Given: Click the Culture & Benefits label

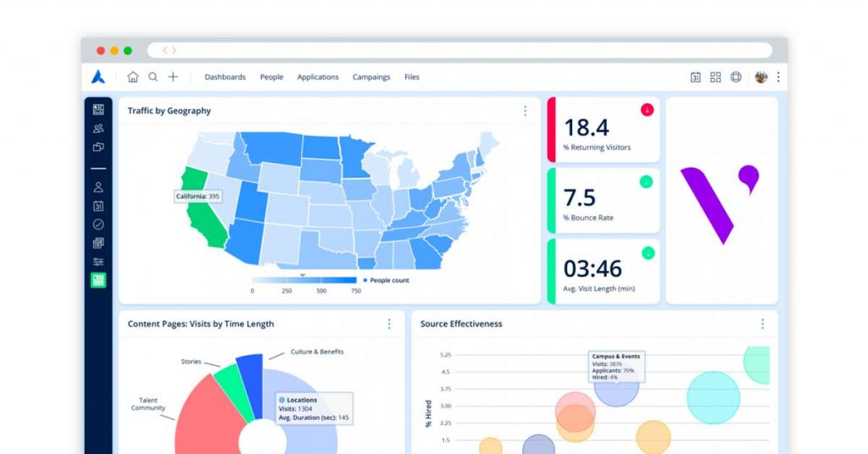Looking at the screenshot, I should [317, 352].
